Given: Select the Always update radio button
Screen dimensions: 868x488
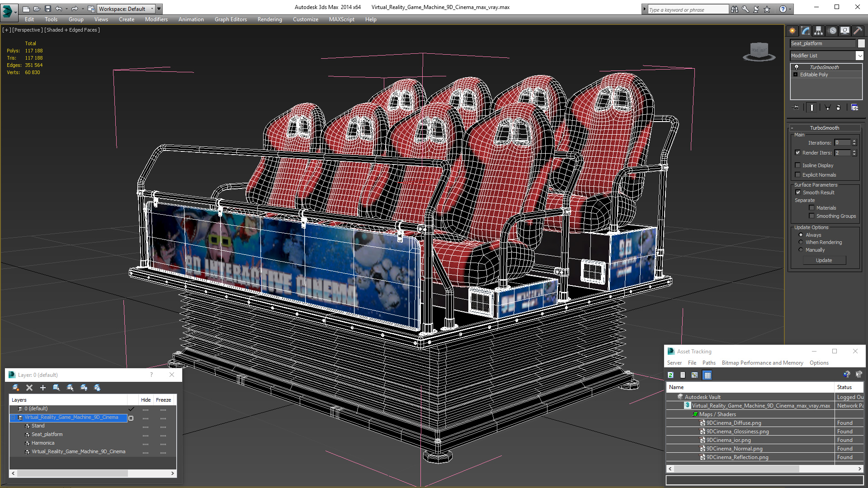Looking at the screenshot, I should pyautogui.click(x=801, y=235).
